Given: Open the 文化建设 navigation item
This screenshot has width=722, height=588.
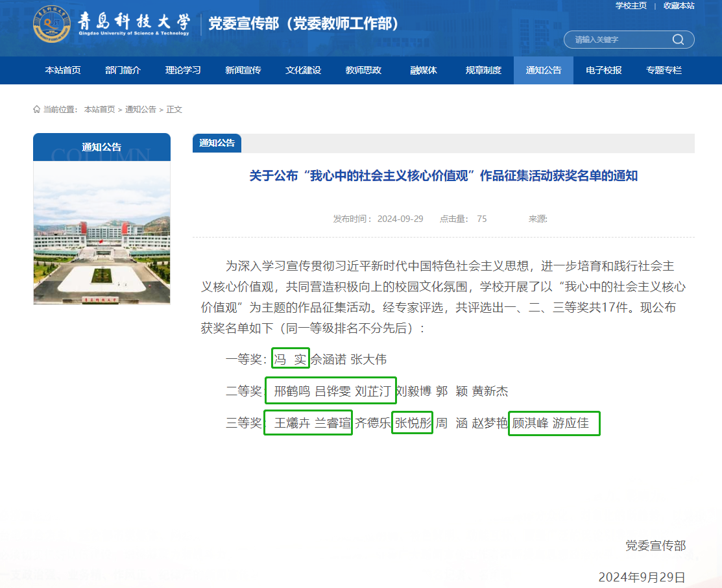Looking at the screenshot, I should coord(303,70).
